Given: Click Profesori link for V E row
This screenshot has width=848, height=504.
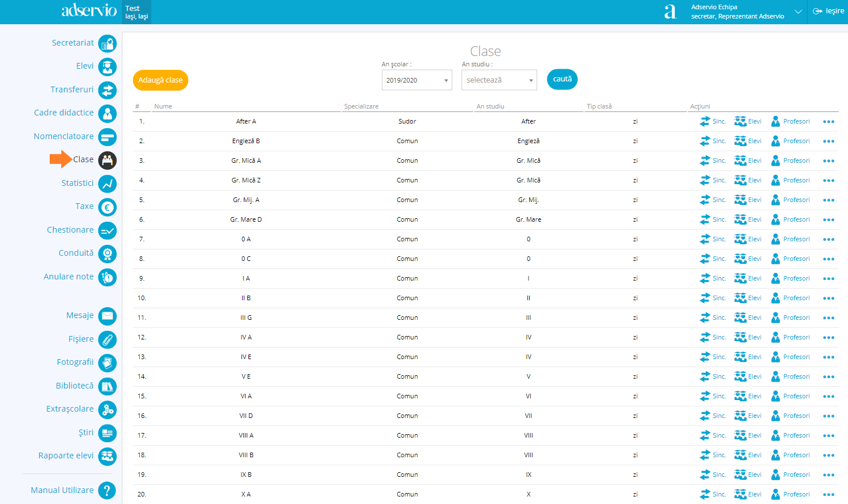Looking at the screenshot, I should click(797, 376).
